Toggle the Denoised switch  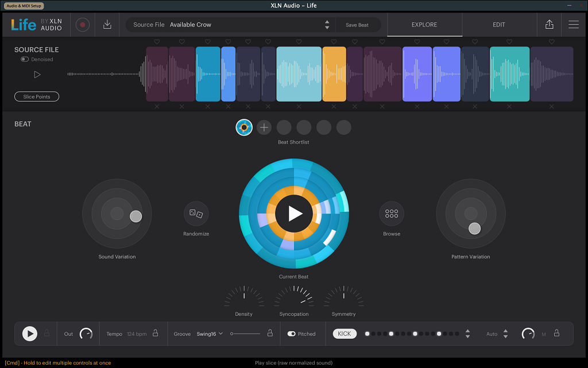pos(25,59)
